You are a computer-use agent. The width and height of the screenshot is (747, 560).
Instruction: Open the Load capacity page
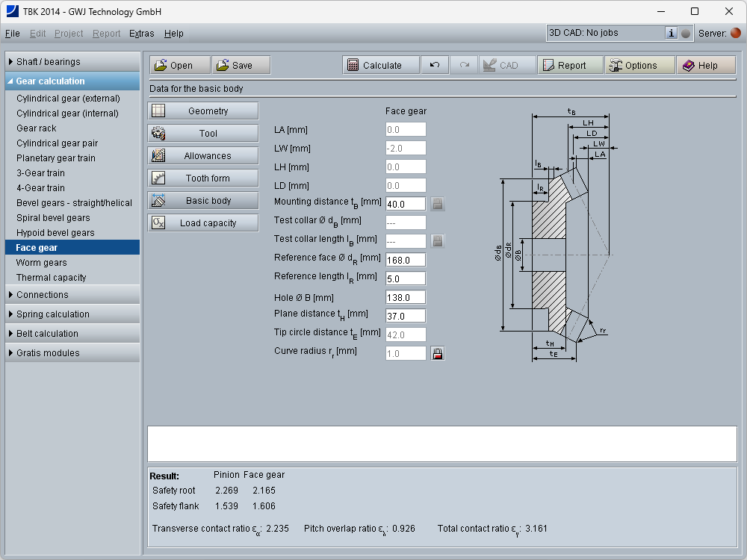[203, 223]
